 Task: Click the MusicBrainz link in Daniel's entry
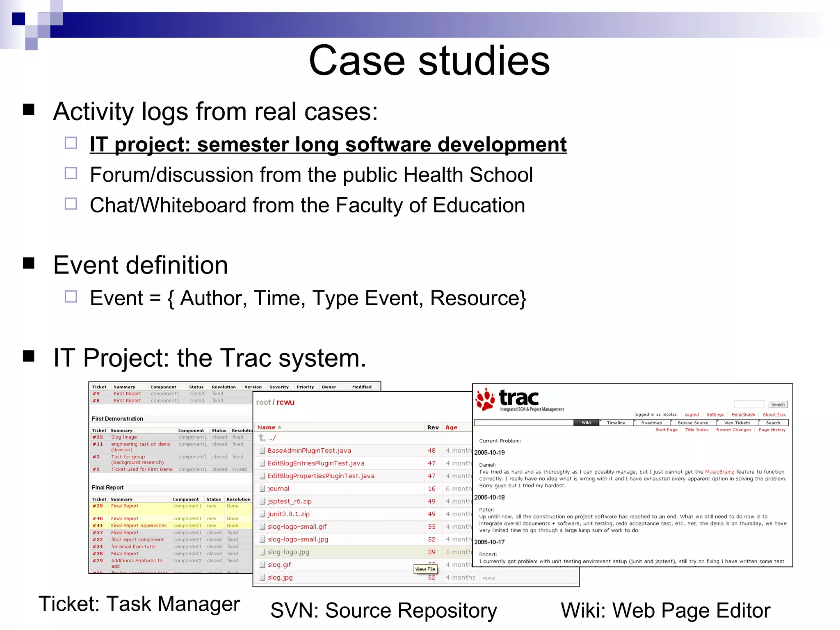click(x=719, y=472)
